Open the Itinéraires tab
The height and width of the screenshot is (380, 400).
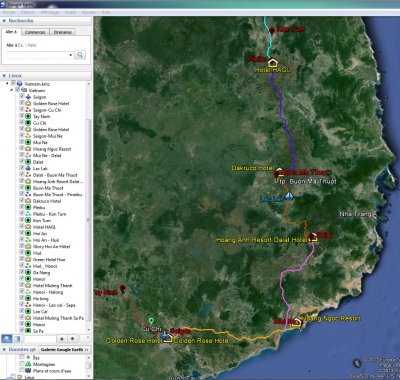pos(63,32)
